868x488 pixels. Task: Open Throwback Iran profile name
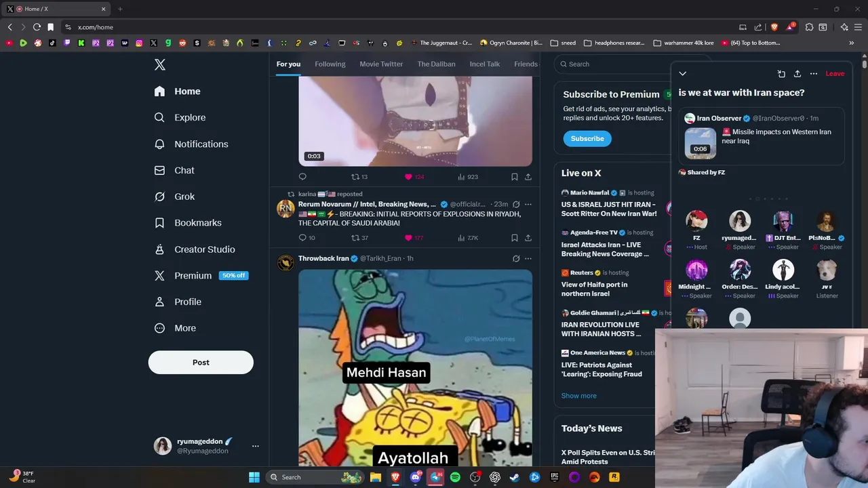(x=323, y=258)
